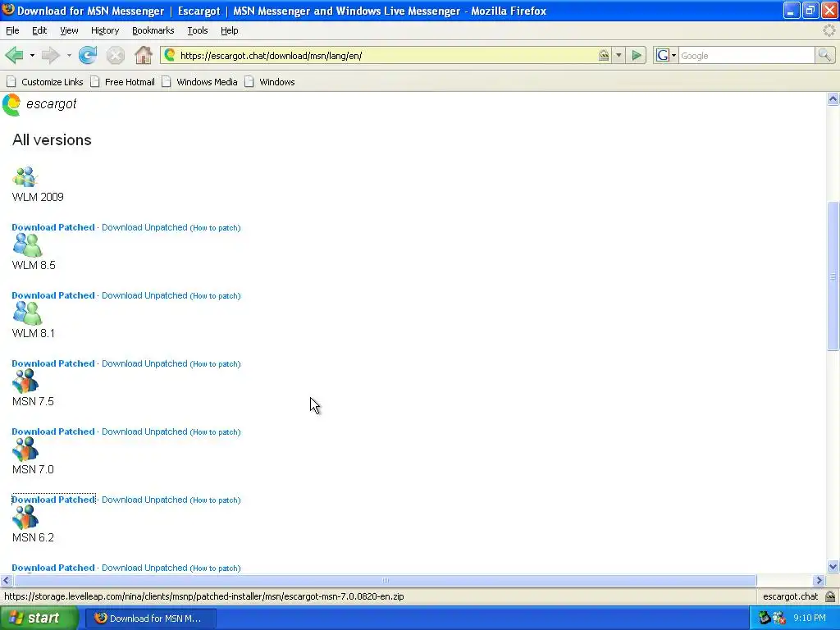The width and height of the screenshot is (840, 630).
Task: Download Patched WLM 8.1
Action: (53, 363)
